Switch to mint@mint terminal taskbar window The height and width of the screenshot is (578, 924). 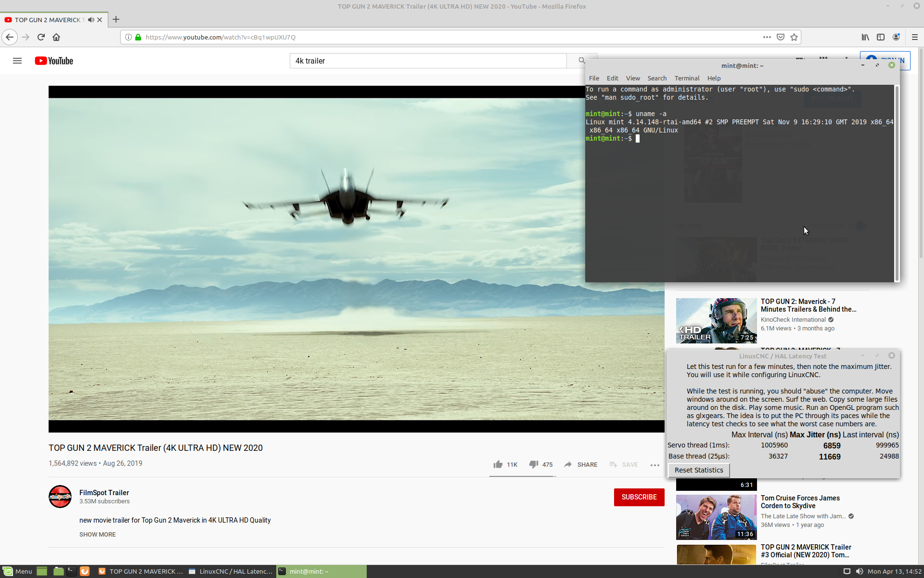pyautogui.click(x=321, y=571)
